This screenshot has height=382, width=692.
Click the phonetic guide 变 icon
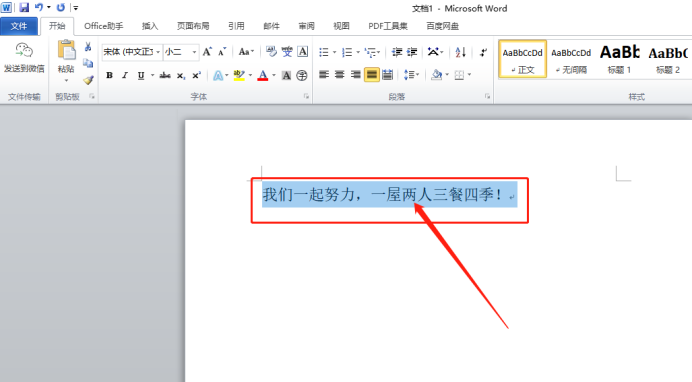click(287, 52)
